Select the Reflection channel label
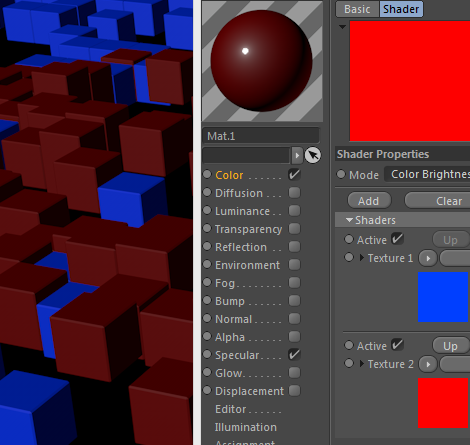 (x=241, y=247)
